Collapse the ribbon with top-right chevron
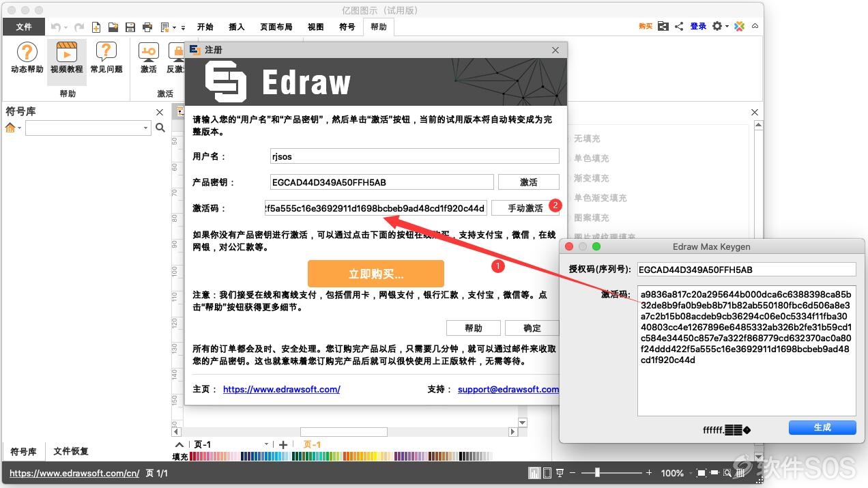Image resolution: width=868 pixels, height=488 pixels. [x=755, y=26]
